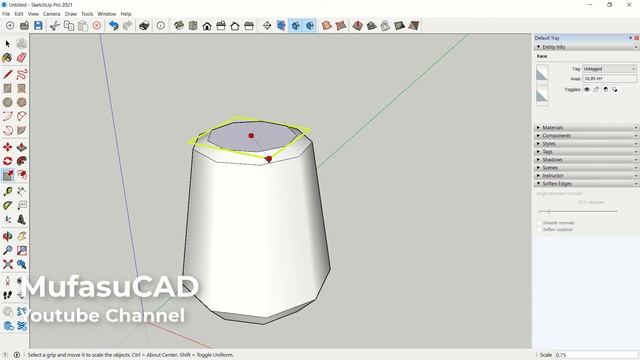
Task: Select the Select arrow tool
Action: coord(8,44)
